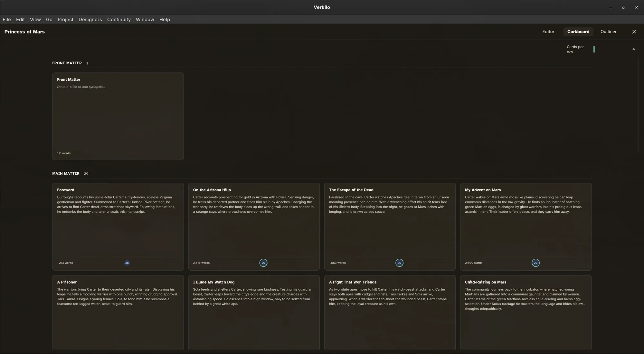This screenshot has height=354, width=644.
Task: Open the Go menu
Action: click(49, 20)
